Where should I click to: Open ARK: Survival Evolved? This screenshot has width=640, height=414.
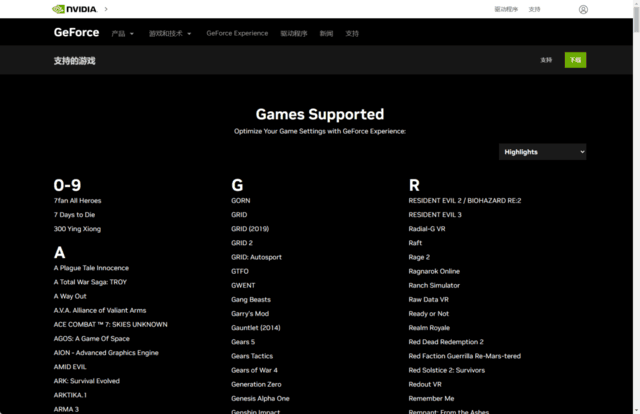[87, 381]
